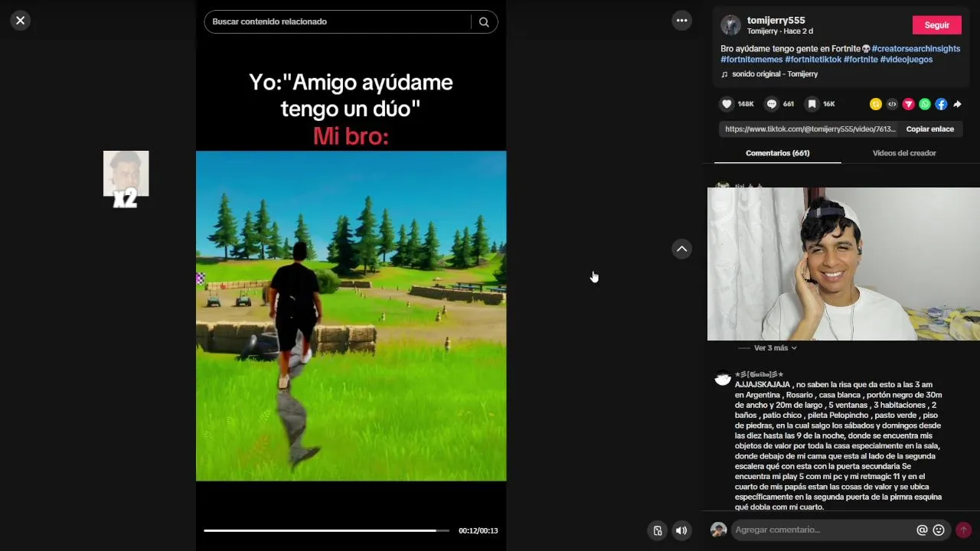Open the Argentina commenter's avatar
The width and height of the screenshot is (980, 551).
pyautogui.click(x=723, y=379)
